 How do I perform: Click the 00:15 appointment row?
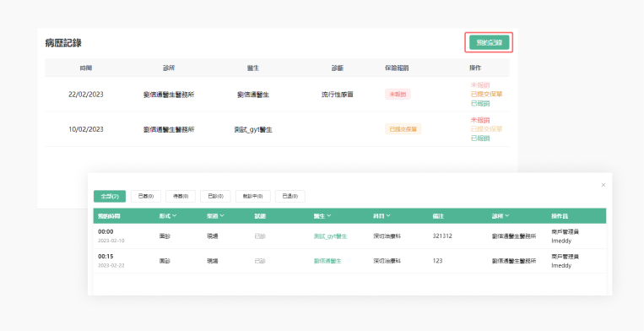349,261
